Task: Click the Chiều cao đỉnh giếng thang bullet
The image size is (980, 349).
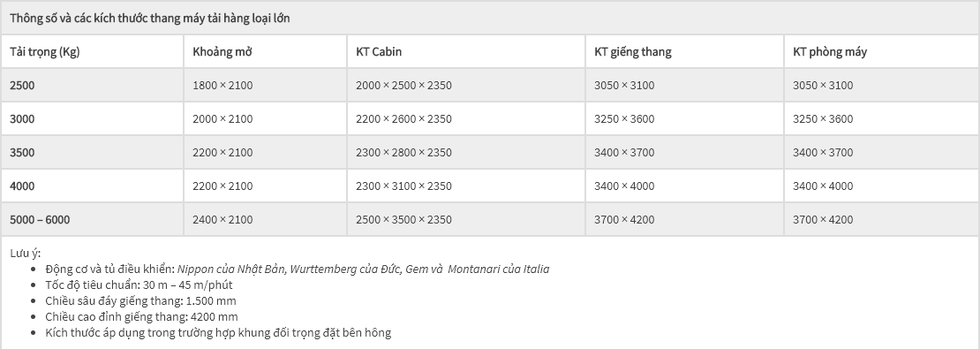Action: tap(141, 317)
